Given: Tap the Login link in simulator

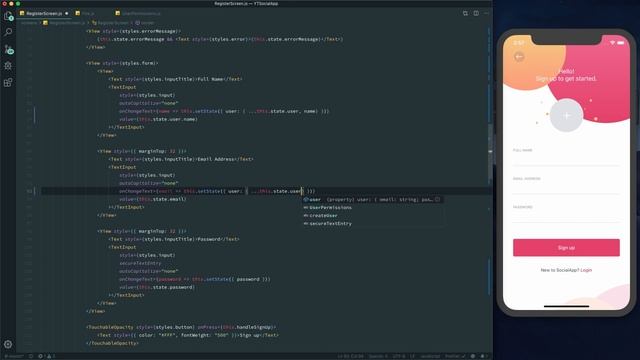Looking at the screenshot, I should [x=586, y=270].
